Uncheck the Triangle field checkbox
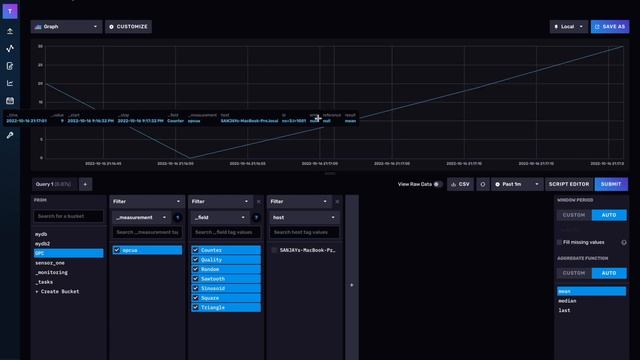640x360 pixels. click(196, 307)
